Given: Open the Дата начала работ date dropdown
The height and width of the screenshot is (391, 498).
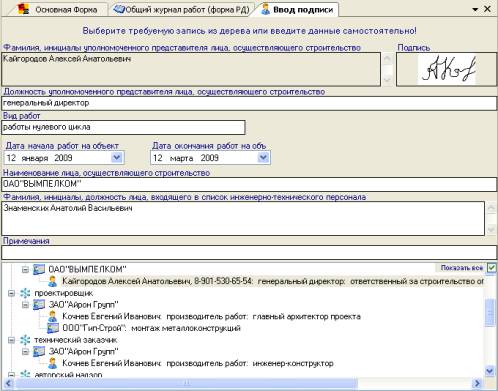Looking at the screenshot, I should [x=117, y=157].
